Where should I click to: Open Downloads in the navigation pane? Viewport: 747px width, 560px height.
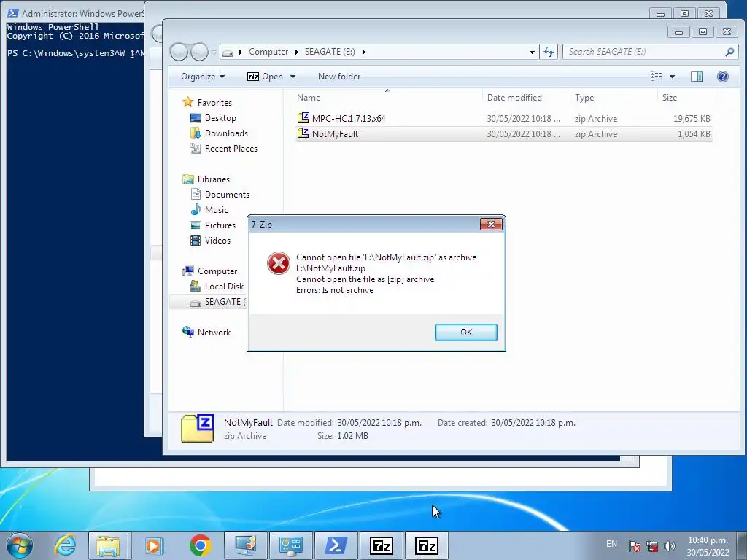[x=226, y=133]
